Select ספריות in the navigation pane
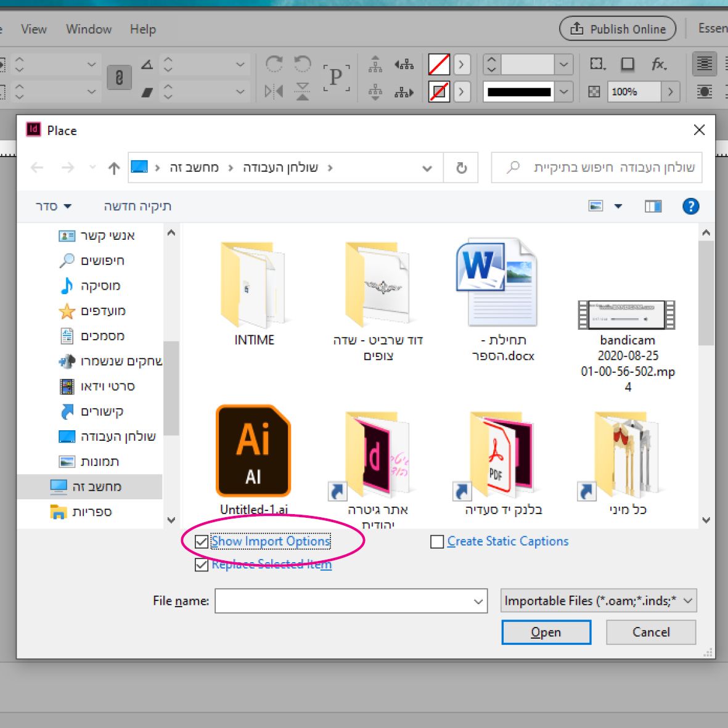 point(81,512)
